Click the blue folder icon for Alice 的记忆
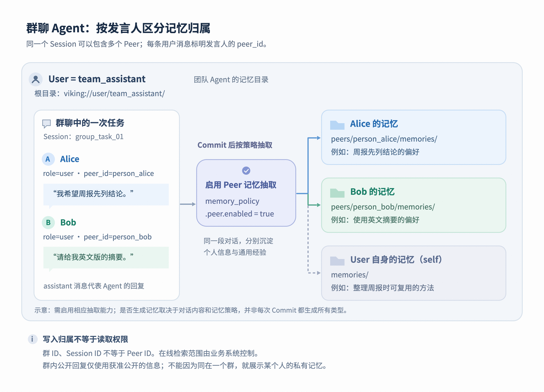 (x=337, y=125)
